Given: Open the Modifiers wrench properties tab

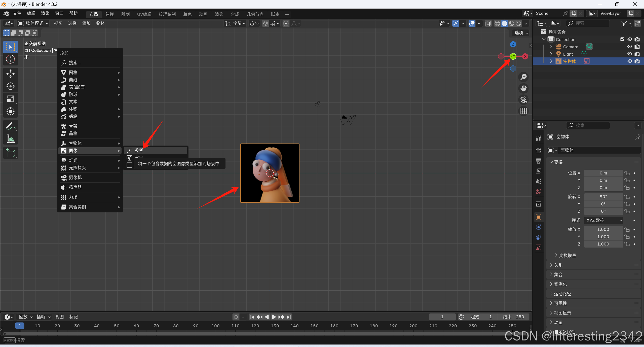Looking at the screenshot, I should click(x=539, y=138).
